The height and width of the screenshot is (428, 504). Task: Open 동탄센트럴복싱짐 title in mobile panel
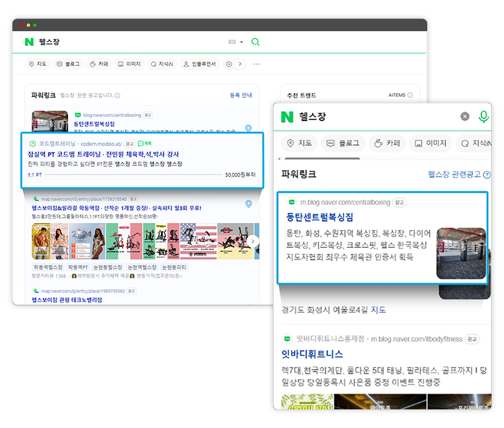click(320, 217)
